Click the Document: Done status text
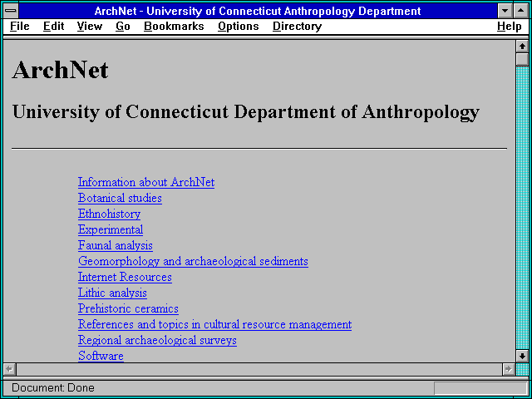The image size is (532, 399). pyautogui.click(x=53, y=387)
